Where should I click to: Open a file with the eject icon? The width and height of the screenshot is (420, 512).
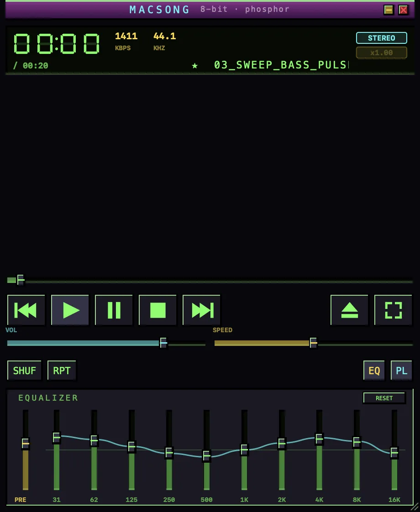click(x=349, y=310)
